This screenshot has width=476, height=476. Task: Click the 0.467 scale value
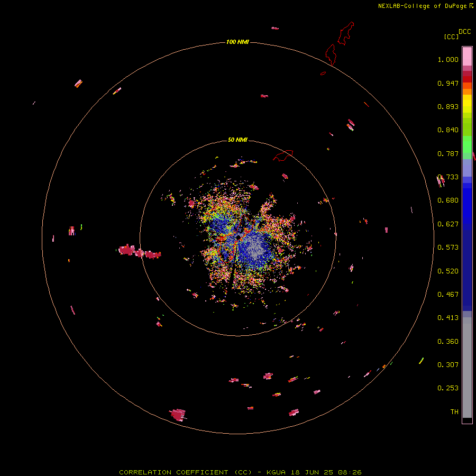[x=448, y=295]
